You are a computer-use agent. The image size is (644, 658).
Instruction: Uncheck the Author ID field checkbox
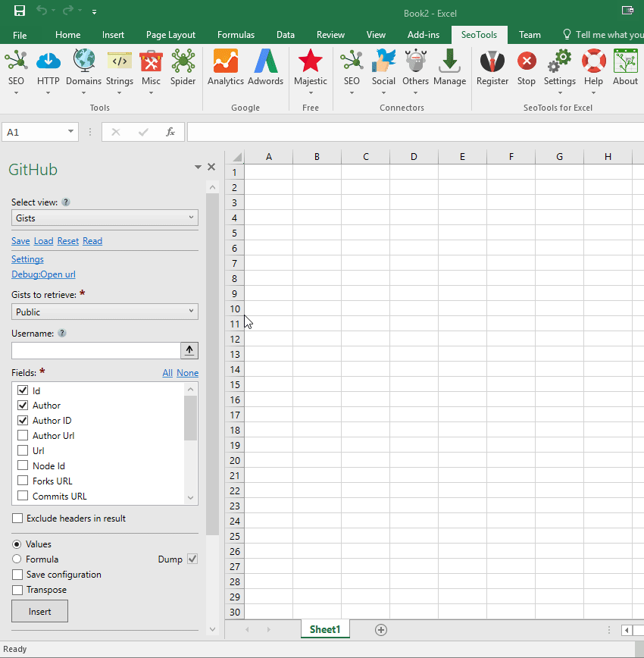(23, 421)
